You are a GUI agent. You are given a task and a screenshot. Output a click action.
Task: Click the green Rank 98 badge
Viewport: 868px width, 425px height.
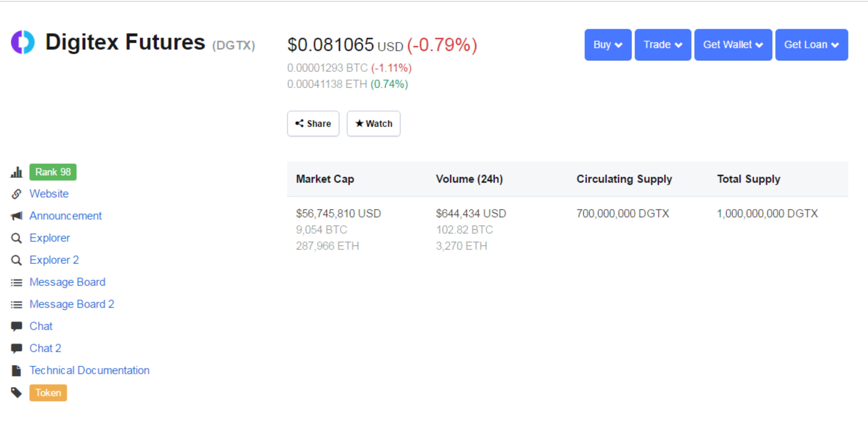(x=53, y=172)
